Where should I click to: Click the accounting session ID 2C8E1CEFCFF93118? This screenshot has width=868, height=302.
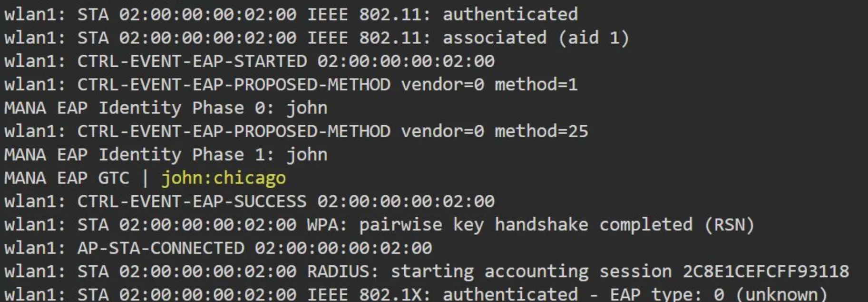point(766,272)
